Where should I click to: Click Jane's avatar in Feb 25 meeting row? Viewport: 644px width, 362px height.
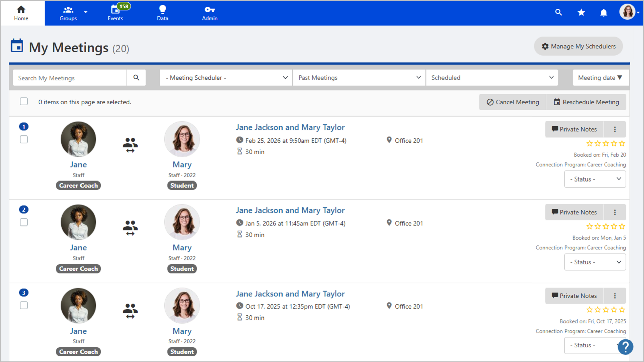pyautogui.click(x=78, y=139)
